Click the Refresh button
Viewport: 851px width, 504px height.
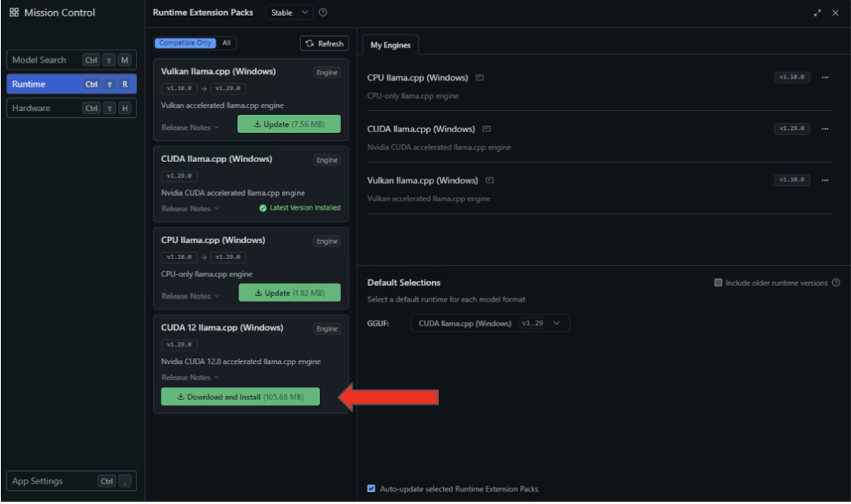click(324, 44)
